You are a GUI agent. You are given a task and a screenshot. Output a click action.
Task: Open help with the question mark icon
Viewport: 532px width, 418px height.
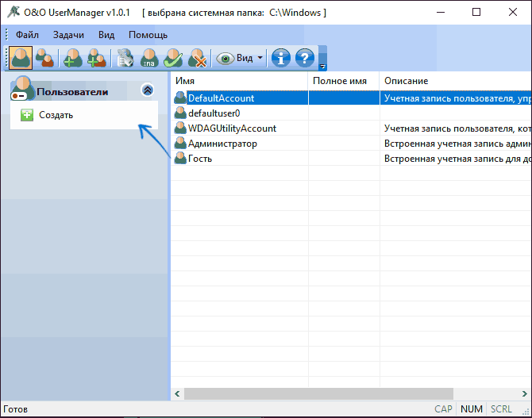[x=305, y=58]
